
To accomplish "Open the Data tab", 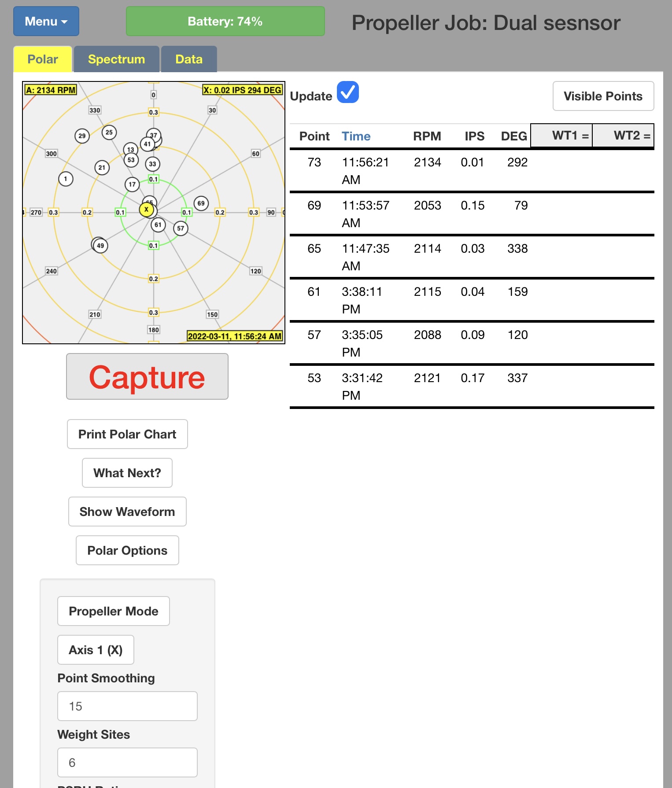I will tap(189, 59).
